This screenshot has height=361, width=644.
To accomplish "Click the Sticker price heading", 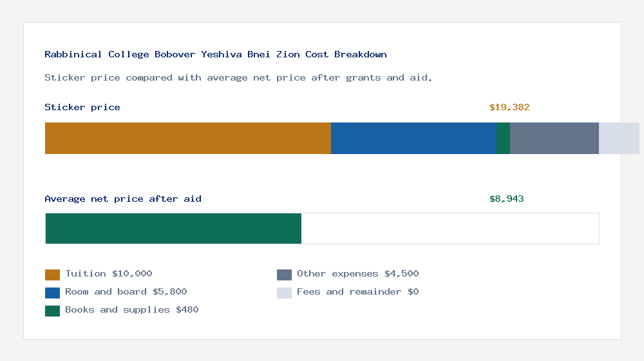I will (82, 107).
